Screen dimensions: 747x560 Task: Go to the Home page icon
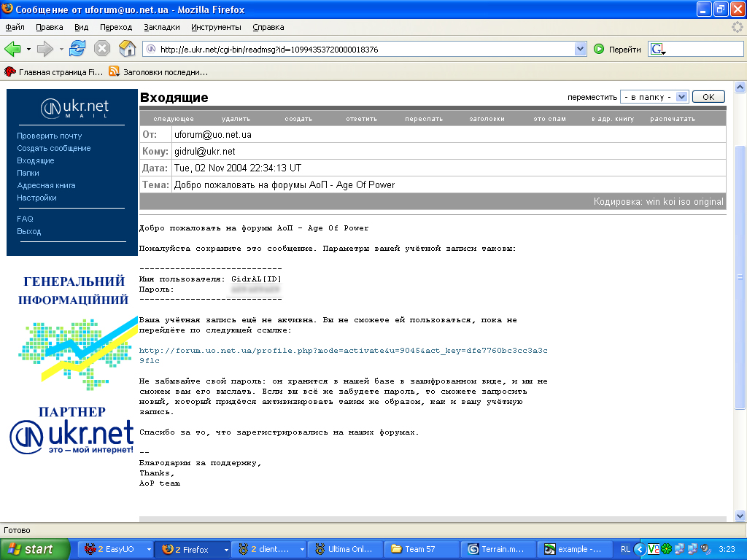[x=128, y=49]
